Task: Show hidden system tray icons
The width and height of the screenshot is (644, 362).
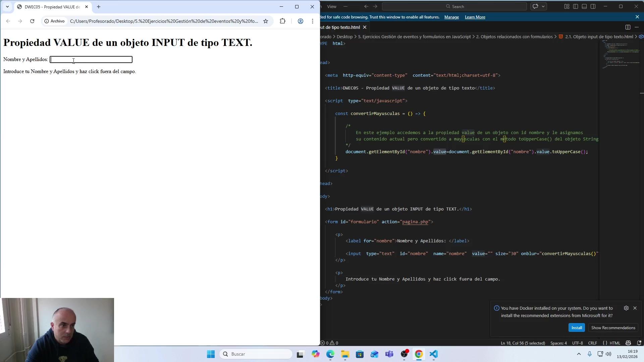Action: 579,354
